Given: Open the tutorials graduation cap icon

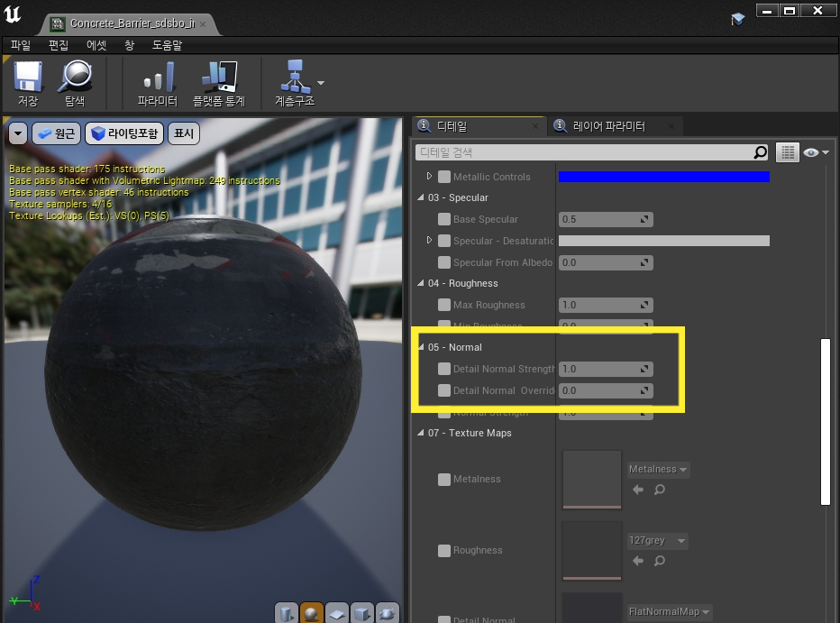Looking at the screenshot, I should (x=737, y=19).
